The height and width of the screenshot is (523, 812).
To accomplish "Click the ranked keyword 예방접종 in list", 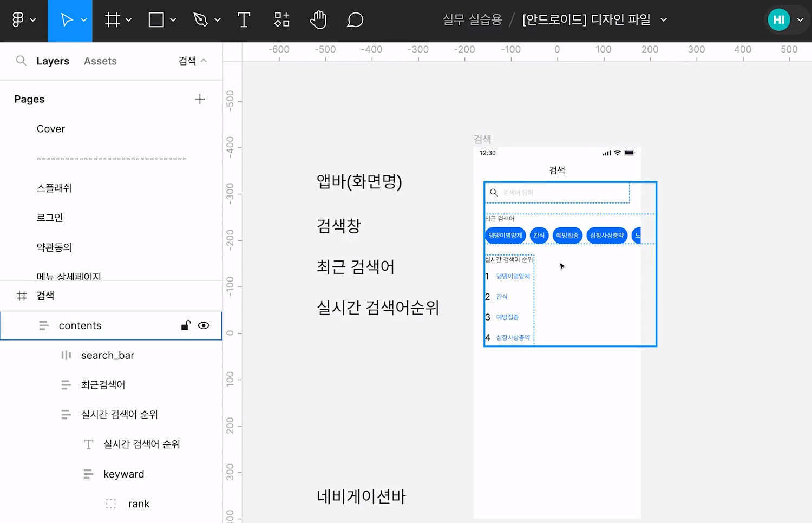I will (507, 317).
